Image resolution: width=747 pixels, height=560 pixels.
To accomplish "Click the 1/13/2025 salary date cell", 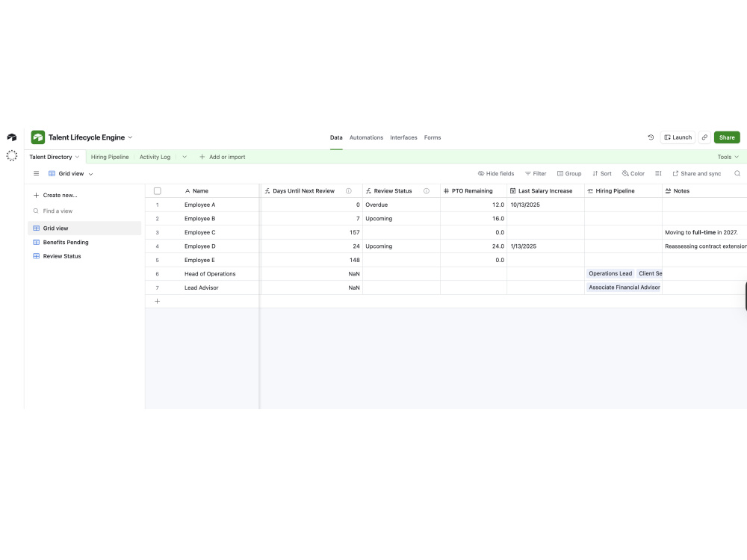I will pyautogui.click(x=545, y=246).
